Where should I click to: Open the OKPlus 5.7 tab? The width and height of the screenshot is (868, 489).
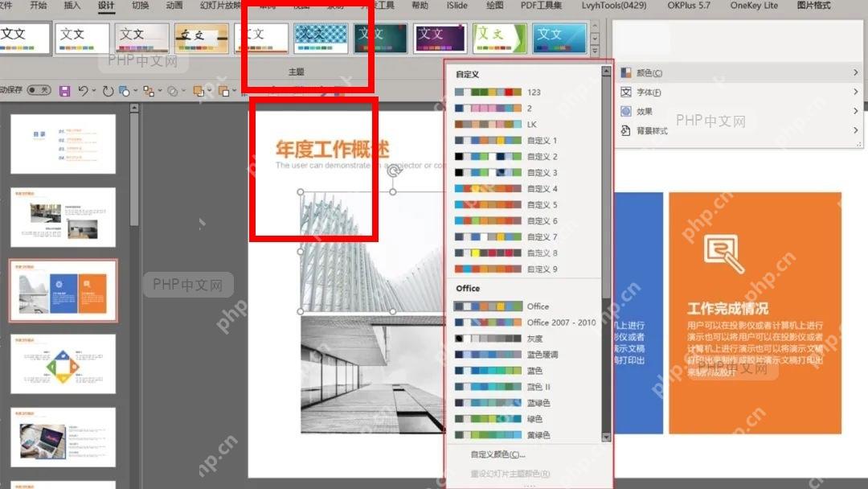point(690,6)
